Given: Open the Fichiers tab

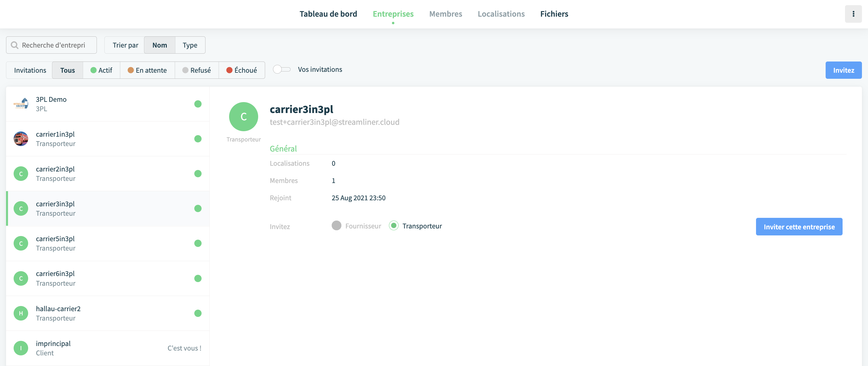Looking at the screenshot, I should point(554,14).
